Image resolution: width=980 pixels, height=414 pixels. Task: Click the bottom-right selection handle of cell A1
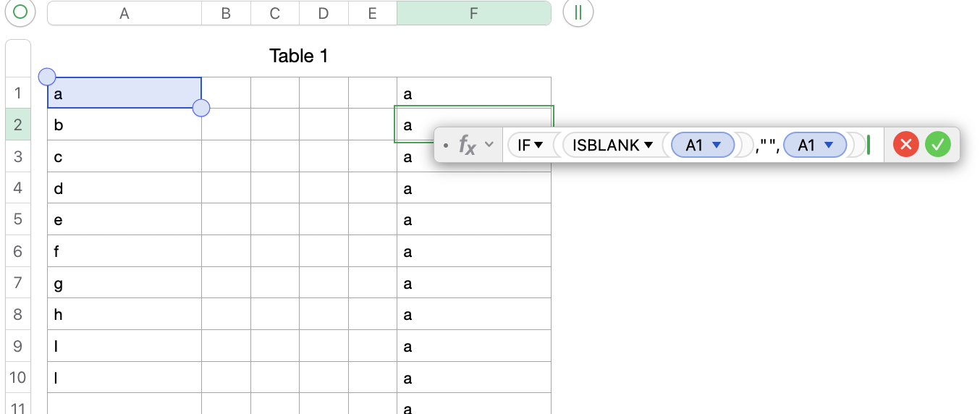click(x=201, y=108)
